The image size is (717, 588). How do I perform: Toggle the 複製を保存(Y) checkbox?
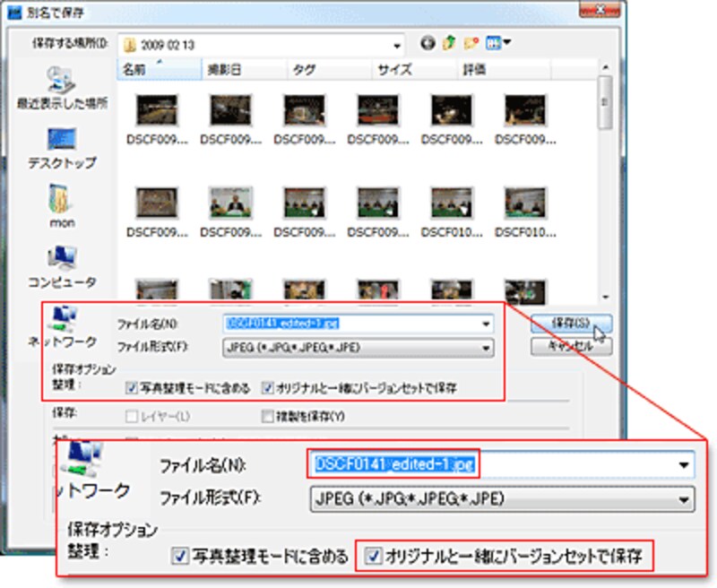[267, 416]
